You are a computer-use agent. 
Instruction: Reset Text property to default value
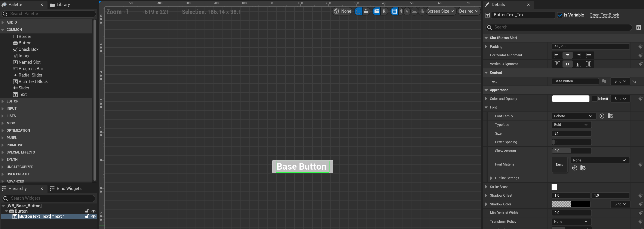(634, 81)
